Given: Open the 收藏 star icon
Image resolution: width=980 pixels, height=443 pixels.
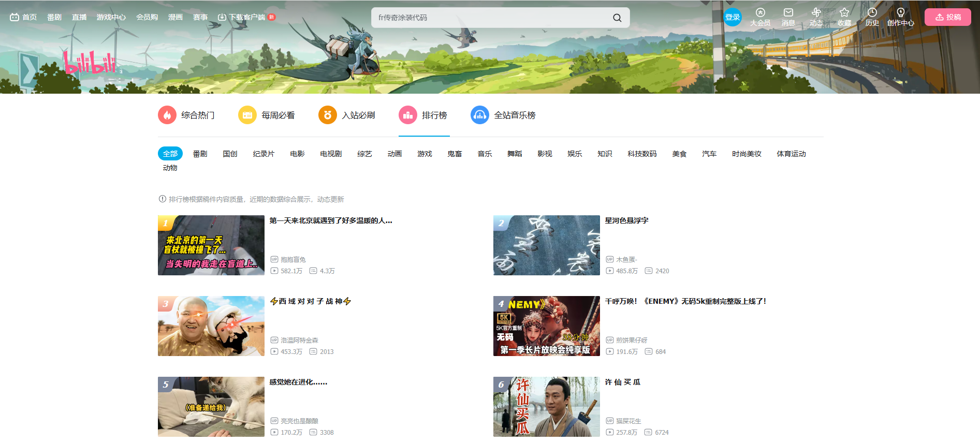Looking at the screenshot, I should point(844,12).
